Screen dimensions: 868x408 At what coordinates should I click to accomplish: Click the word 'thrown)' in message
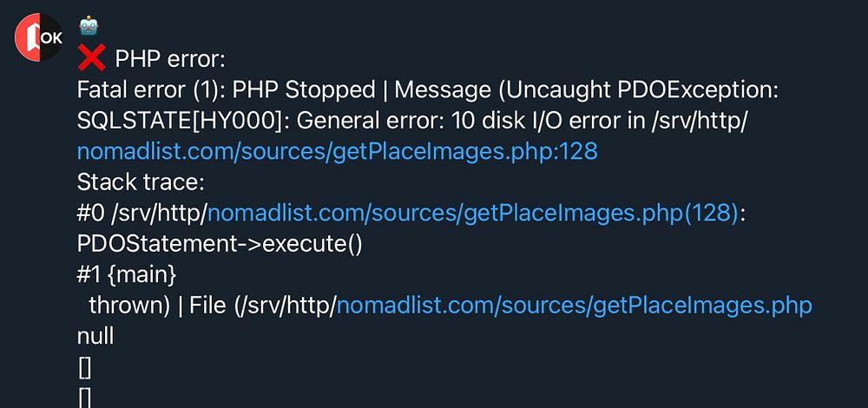tap(130, 306)
